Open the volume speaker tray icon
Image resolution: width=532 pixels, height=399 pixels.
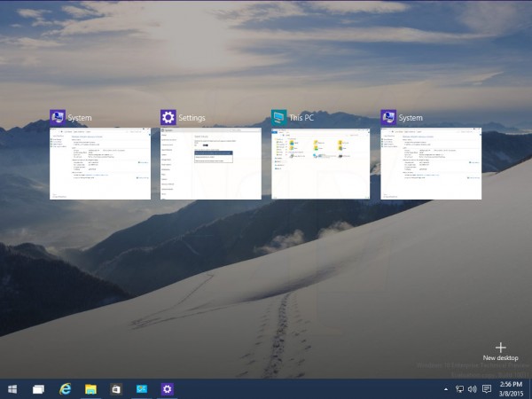[472, 388]
